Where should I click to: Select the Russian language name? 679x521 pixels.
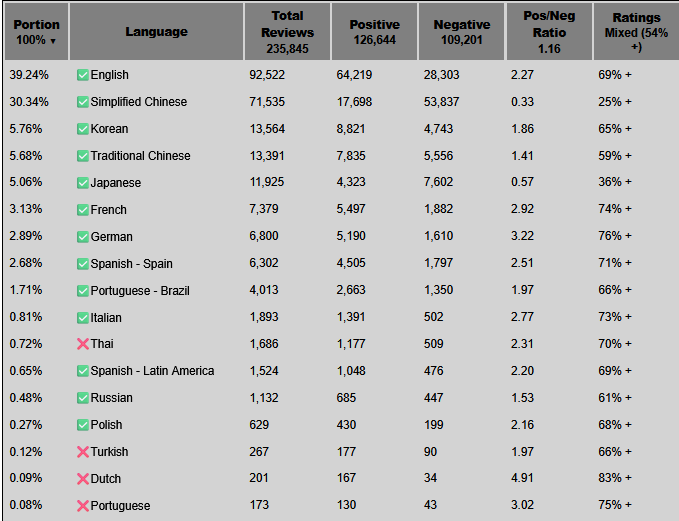click(x=112, y=398)
